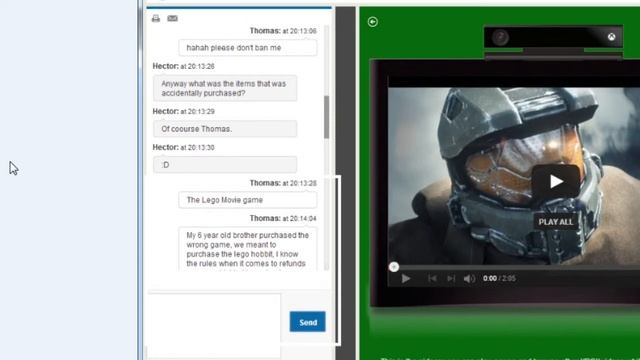This screenshot has height=360, width=640.
Task: Select 'The Lego Movie game' message
Action: pyautogui.click(x=247, y=200)
